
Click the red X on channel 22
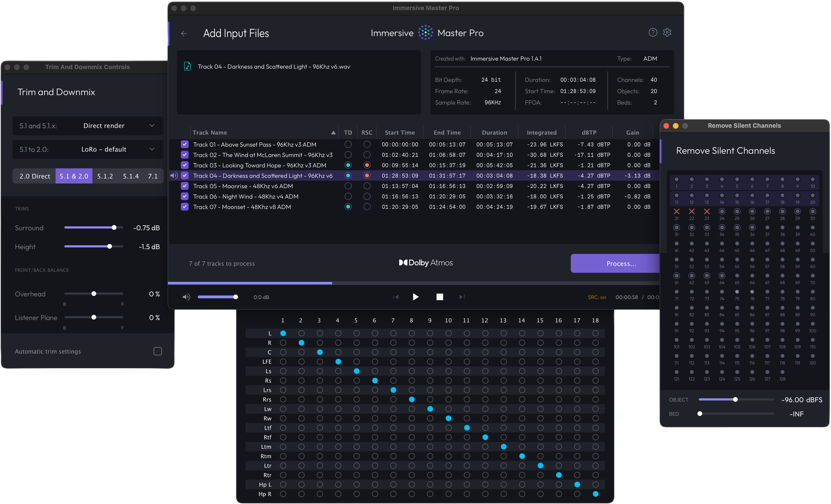691,211
